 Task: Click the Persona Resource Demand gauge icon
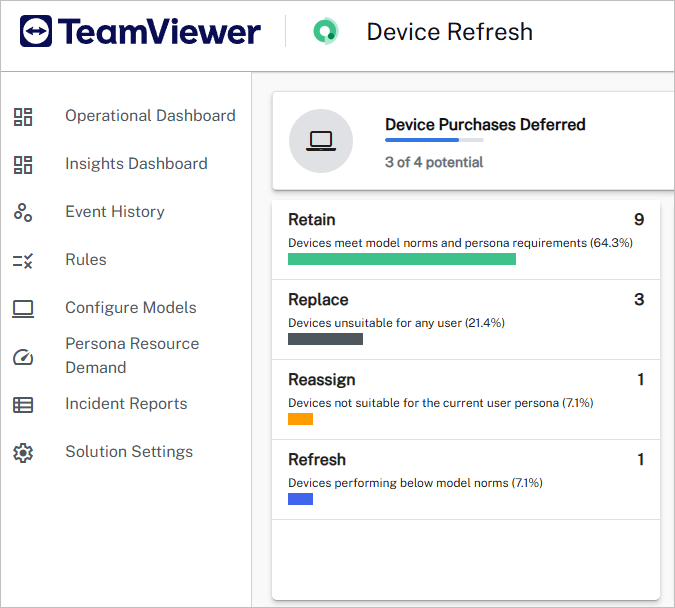tap(23, 357)
